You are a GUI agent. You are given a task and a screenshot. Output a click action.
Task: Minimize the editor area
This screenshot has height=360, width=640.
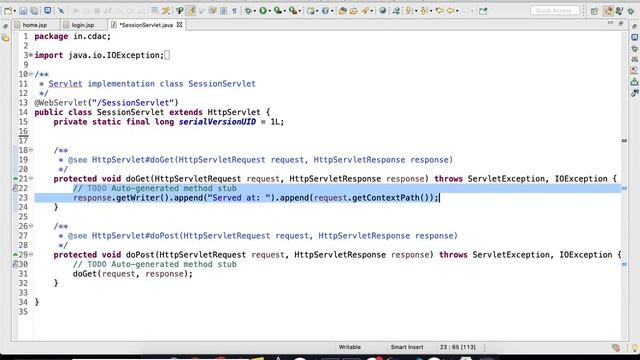click(x=610, y=23)
